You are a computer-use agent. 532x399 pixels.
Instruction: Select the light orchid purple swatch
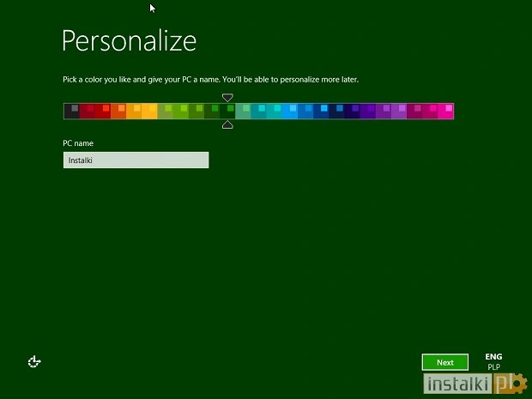399,112
